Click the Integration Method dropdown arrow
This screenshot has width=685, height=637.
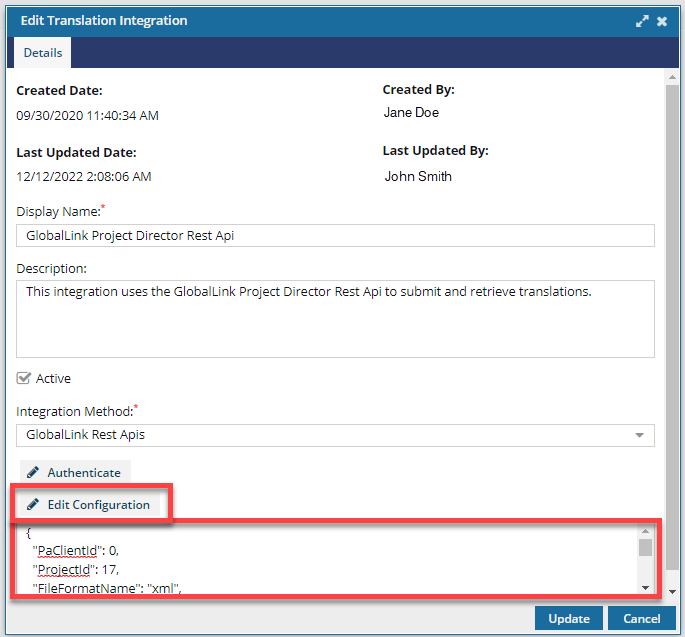(x=639, y=435)
